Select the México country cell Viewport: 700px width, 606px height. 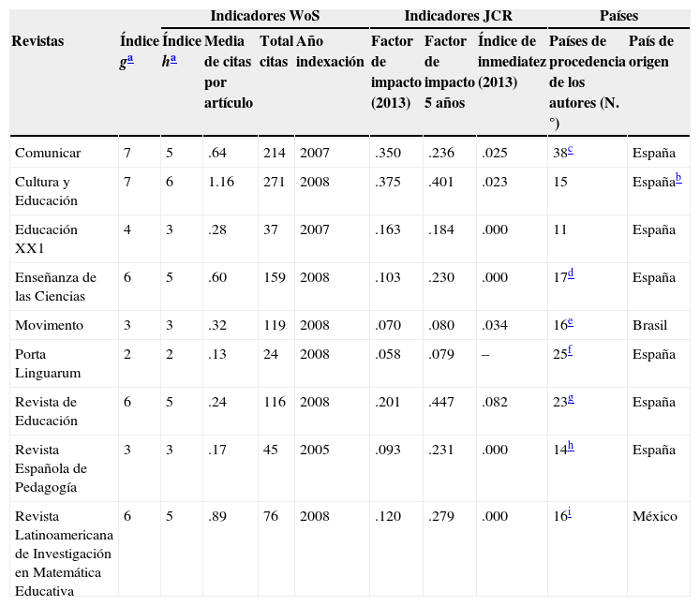(653, 516)
